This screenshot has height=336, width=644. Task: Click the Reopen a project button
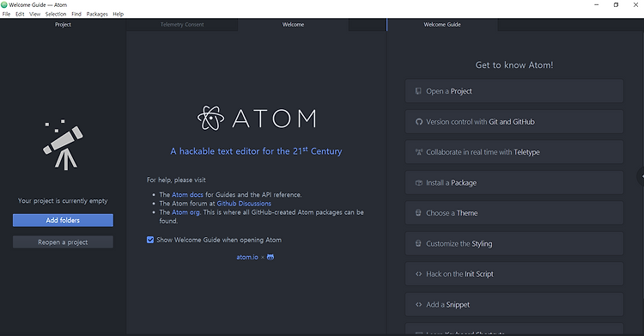63,242
